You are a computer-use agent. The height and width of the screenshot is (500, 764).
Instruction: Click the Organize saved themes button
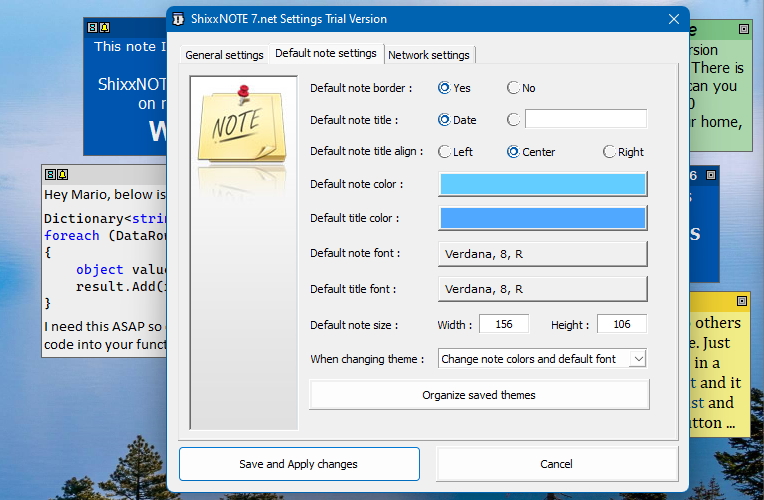point(479,395)
